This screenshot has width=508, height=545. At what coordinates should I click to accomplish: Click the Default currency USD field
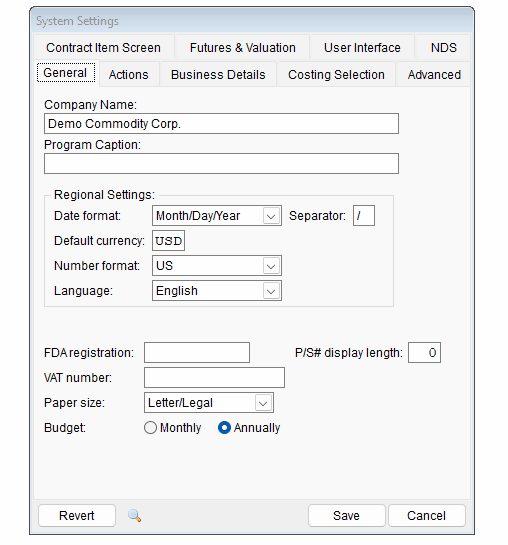coord(169,241)
